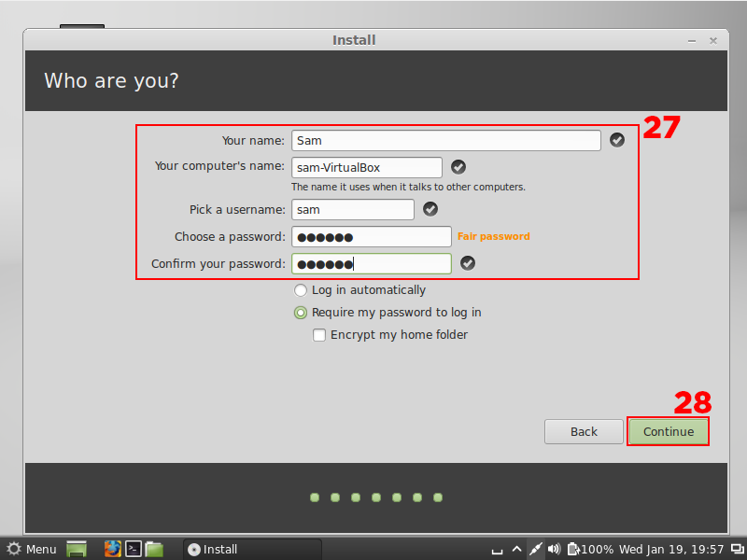
Task: Click the computer's name field 'sam-VirtualBox'
Action: [x=367, y=168]
